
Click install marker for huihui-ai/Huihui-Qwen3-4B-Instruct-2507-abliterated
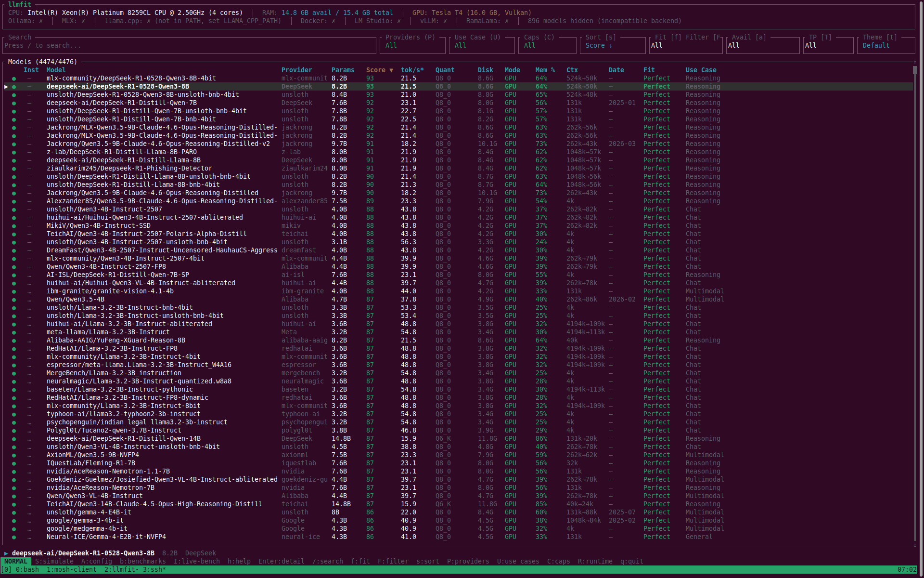click(29, 218)
